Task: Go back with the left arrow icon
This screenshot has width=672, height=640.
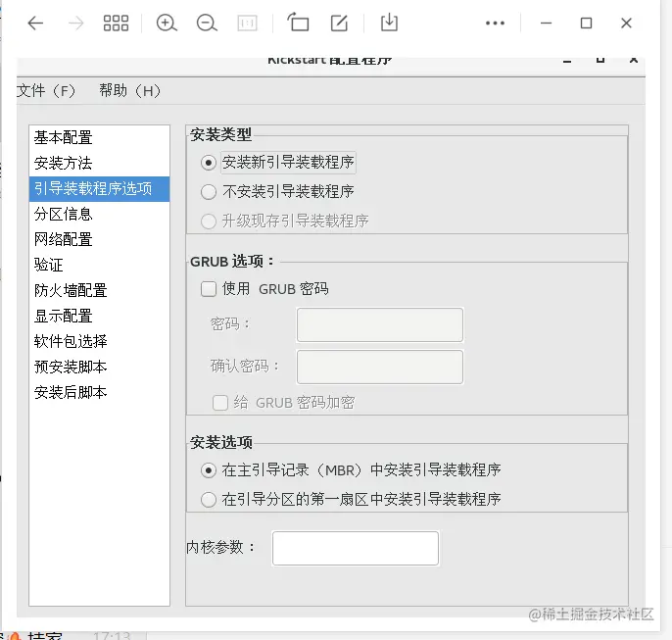Action: pos(35,24)
